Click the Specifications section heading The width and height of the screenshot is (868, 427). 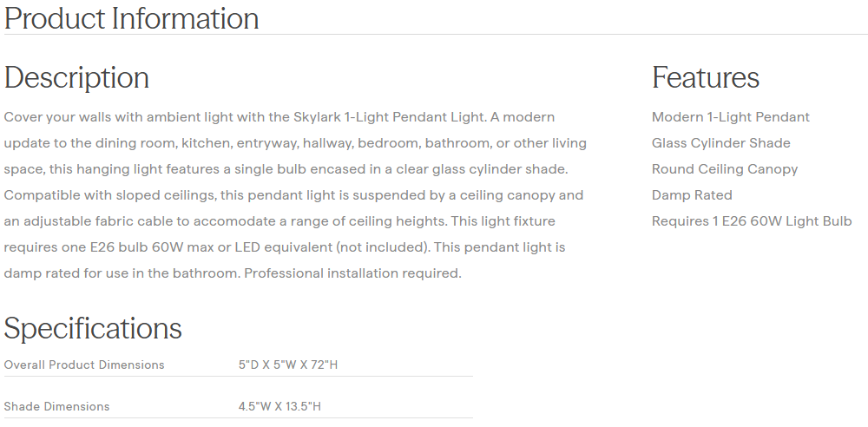coord(93,329)
